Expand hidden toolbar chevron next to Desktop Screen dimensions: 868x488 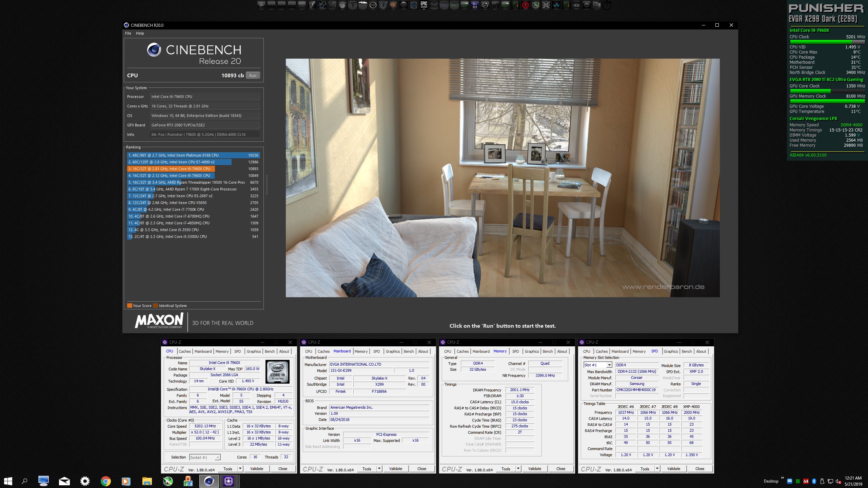coord(782,478)
